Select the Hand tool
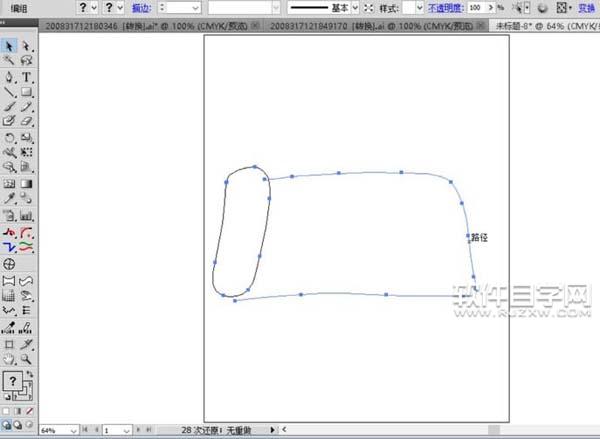 tap(9, 359)
